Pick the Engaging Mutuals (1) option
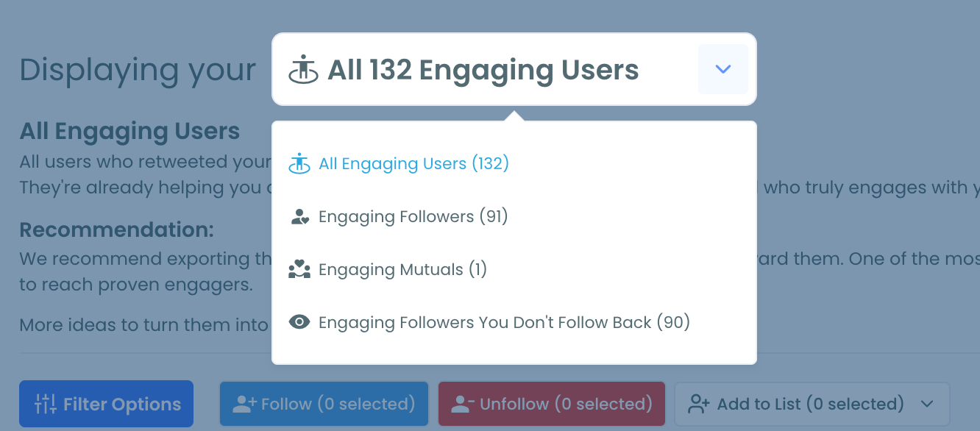The height and width of the screenshot is (431, 980). 402,270
